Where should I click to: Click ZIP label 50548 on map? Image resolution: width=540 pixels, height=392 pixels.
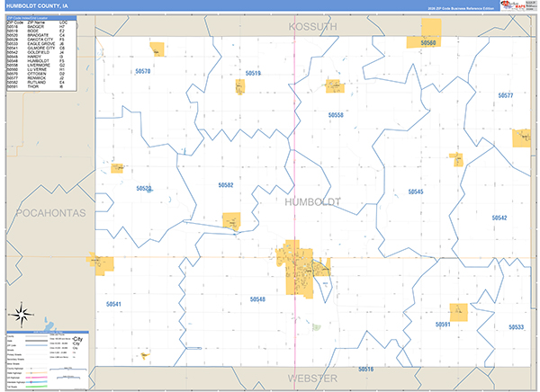tap(257, 299)
